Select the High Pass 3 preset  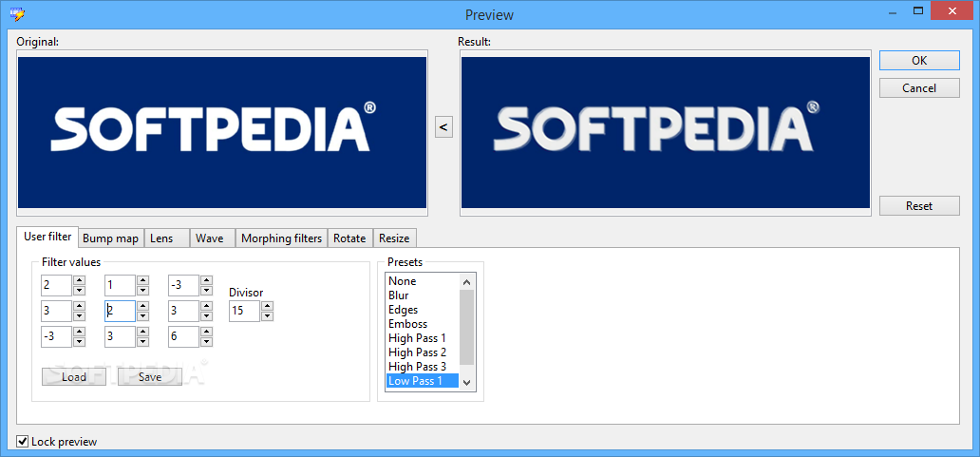tap(424, 367)
